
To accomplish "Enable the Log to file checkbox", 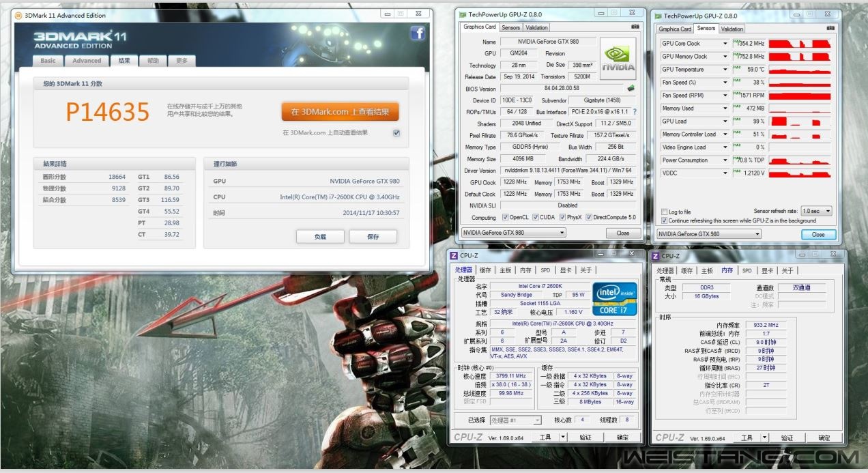I will point(665,212).
